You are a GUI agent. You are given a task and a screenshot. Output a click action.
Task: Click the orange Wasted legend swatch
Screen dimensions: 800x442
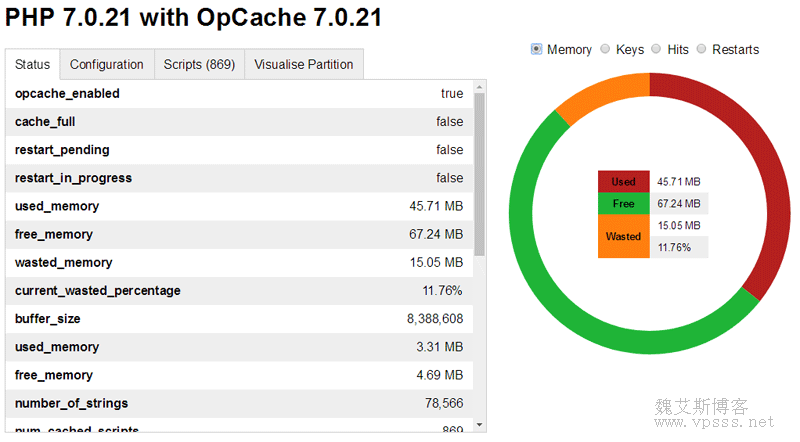click(x=623, y=236)
